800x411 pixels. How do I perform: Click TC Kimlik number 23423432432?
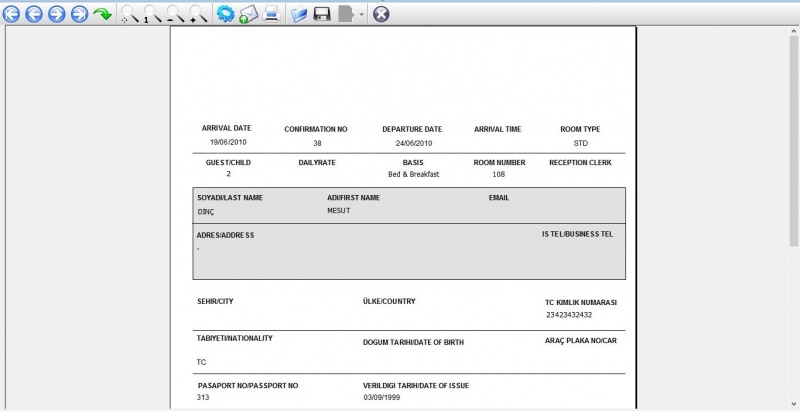[569, 315]
